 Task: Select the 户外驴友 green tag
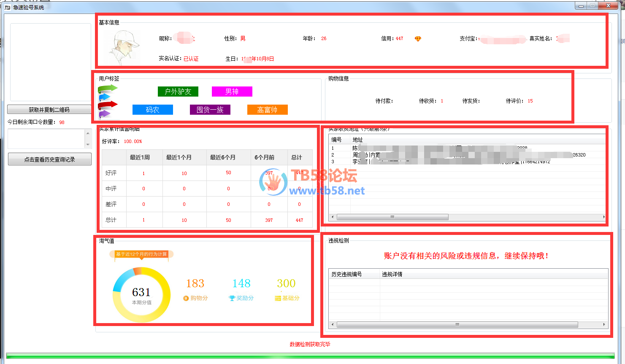(178, 92)
